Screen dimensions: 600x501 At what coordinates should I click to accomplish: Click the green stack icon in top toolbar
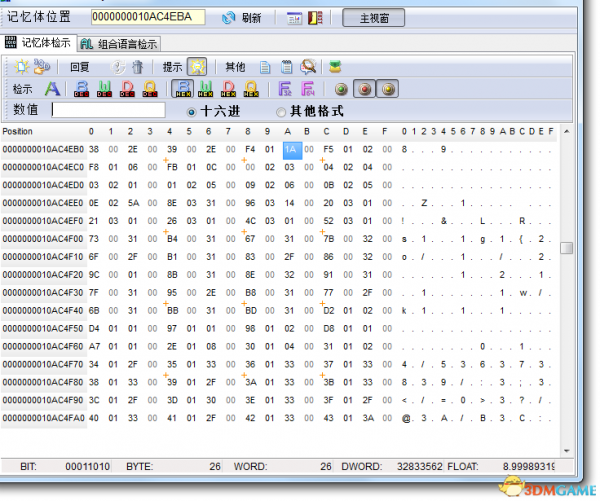[x=335, y=66]
